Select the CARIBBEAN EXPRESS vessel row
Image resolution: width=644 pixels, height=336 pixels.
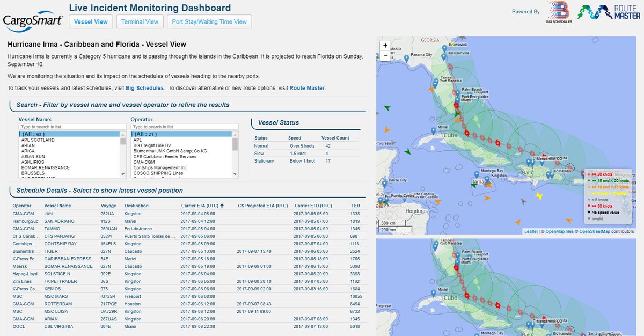pyautogui.click(x=187, y=259)
